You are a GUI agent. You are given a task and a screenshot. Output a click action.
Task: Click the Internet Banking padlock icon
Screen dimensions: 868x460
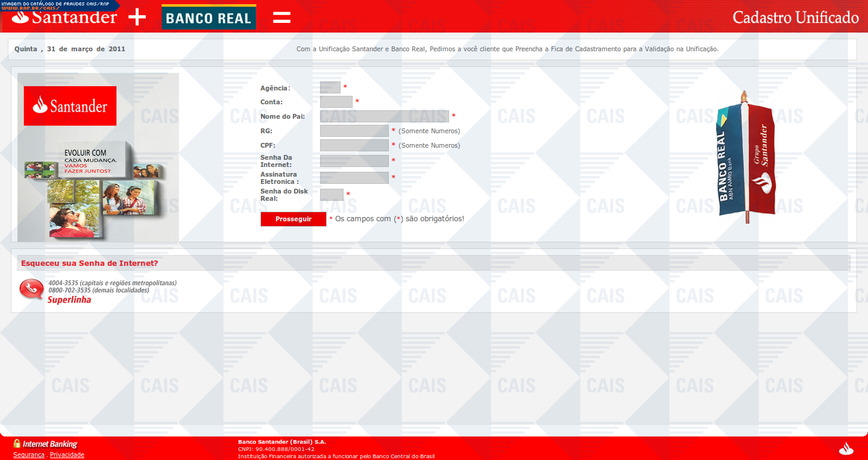click(17, 444)
